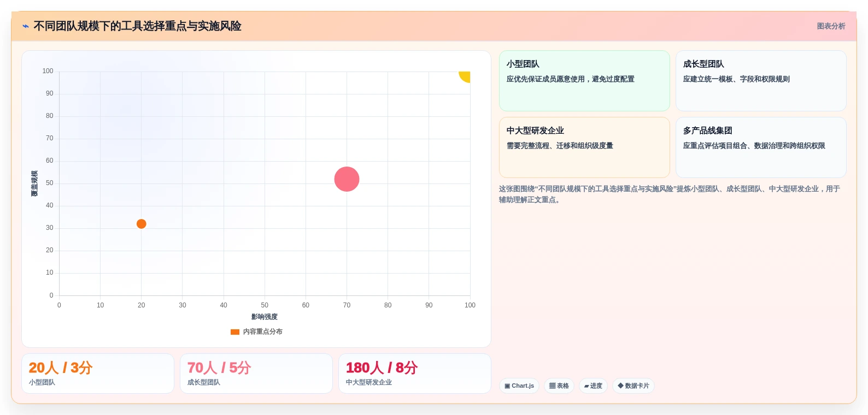Click the 小型团队 label under 20人 / 3分
The height and width of the screenshot is (415, 868).
pos(42,383)
